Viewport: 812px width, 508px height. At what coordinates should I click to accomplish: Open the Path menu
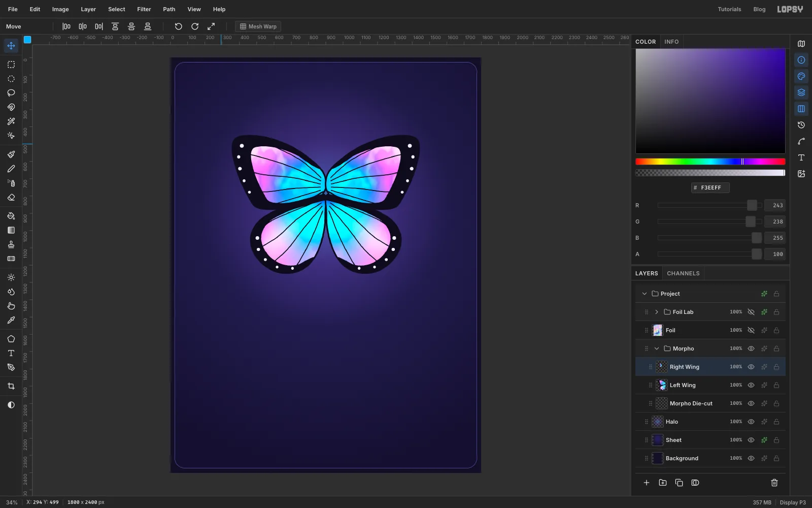[x=169, y=9]
